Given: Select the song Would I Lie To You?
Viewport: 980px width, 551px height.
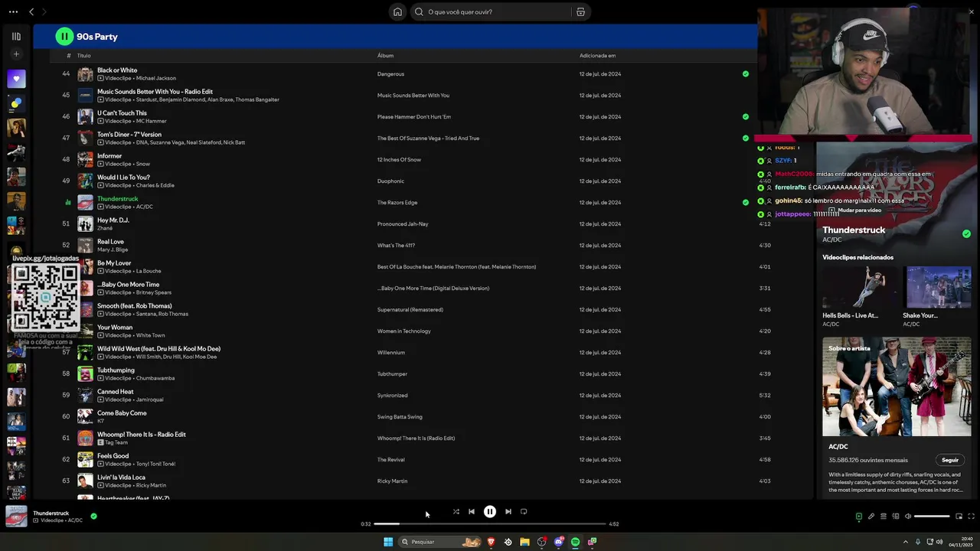Looking at the screenshot, I should click(123, 178).
